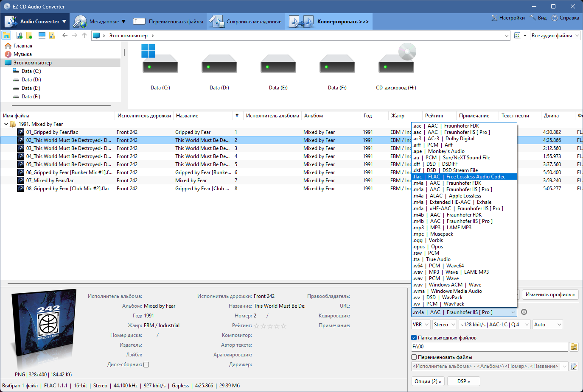Click the add folder icon with green plus
This screenshot has height=392, width=583.
(29, 35)
